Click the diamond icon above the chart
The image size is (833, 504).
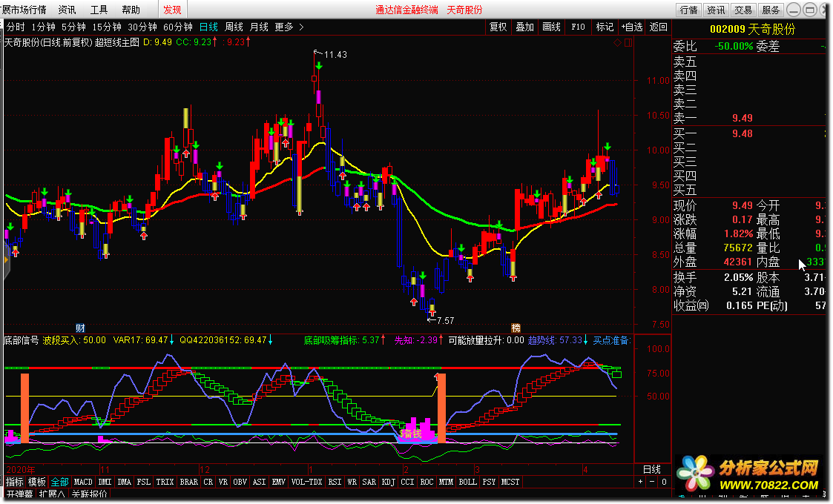pos(617,42)
